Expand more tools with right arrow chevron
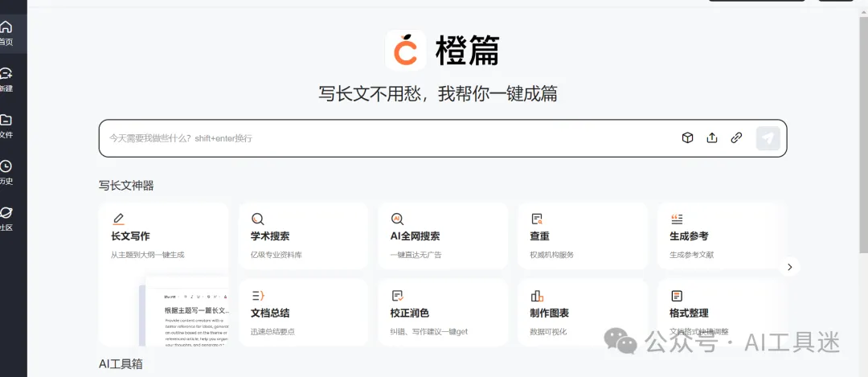Screen dimensions: 868x377 point(789,267)
